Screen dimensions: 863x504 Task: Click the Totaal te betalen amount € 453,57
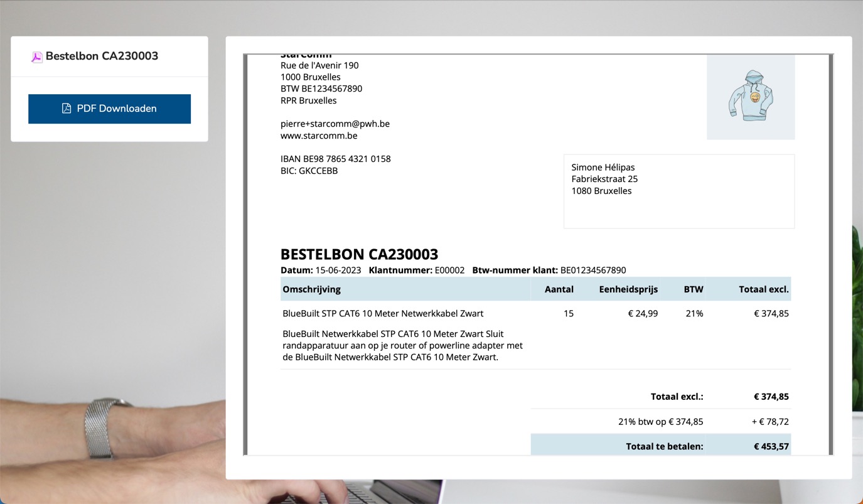[771, 447]
